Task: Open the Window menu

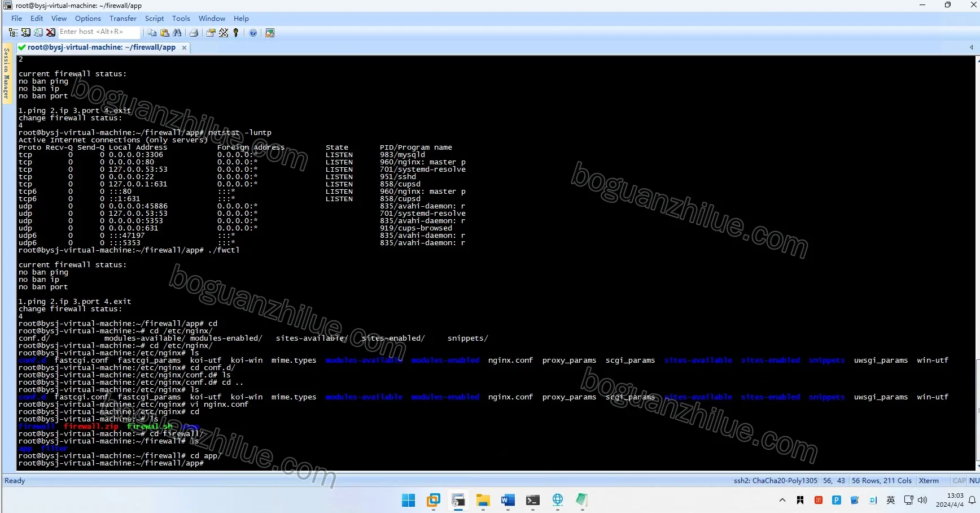Action: click(212, 19)
